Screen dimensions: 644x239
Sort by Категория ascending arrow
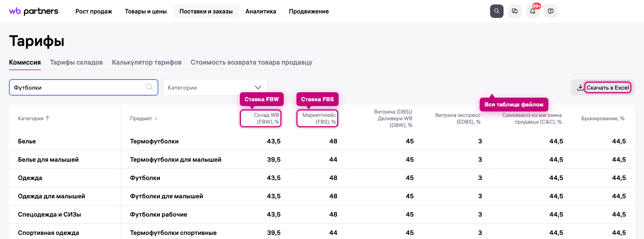point(47,118)
